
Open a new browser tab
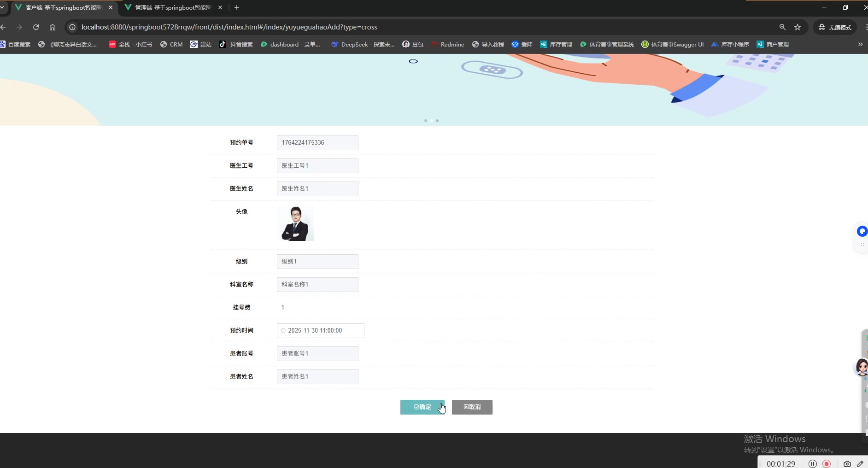pyautogui.click(x=237, y=7)
